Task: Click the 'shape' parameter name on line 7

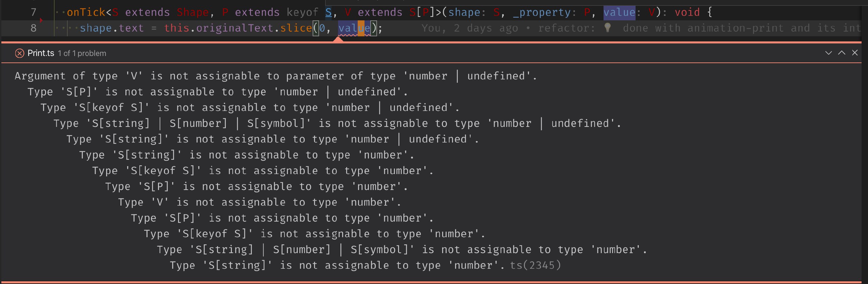Action: coord(464,12)
